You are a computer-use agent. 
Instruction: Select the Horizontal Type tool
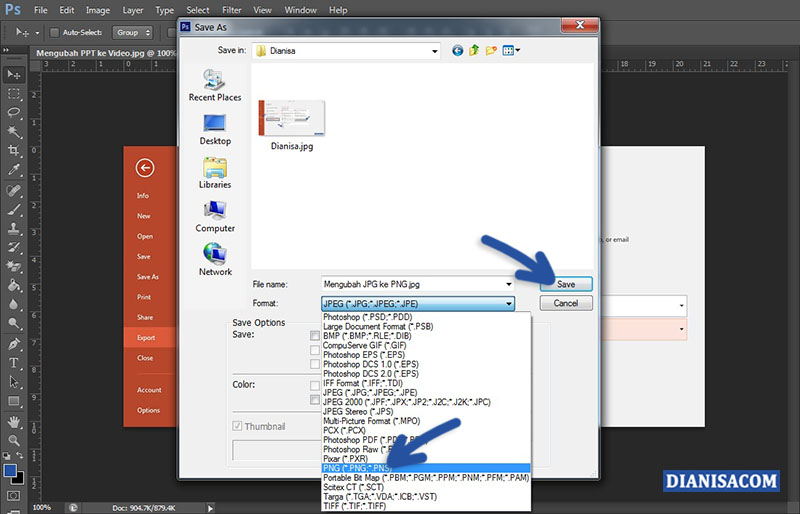tap(14, 363)
